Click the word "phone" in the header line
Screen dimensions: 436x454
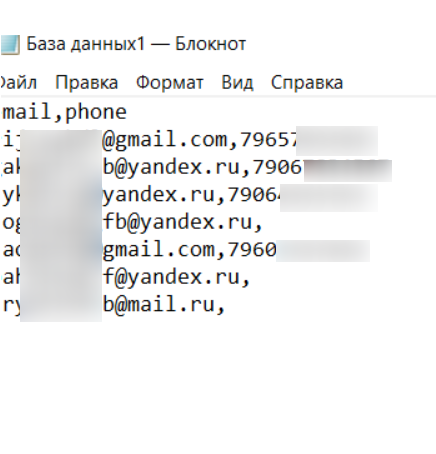point(96,112)
